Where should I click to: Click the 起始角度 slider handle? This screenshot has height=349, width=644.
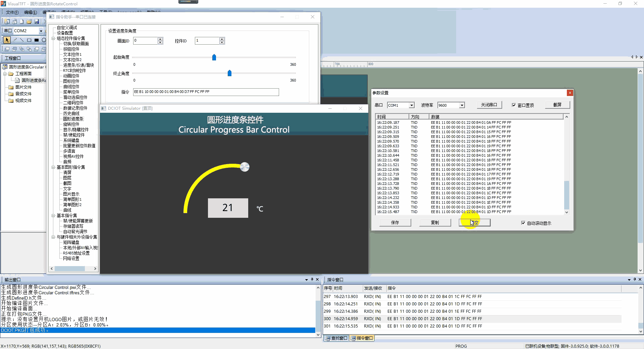coord(214,57)
